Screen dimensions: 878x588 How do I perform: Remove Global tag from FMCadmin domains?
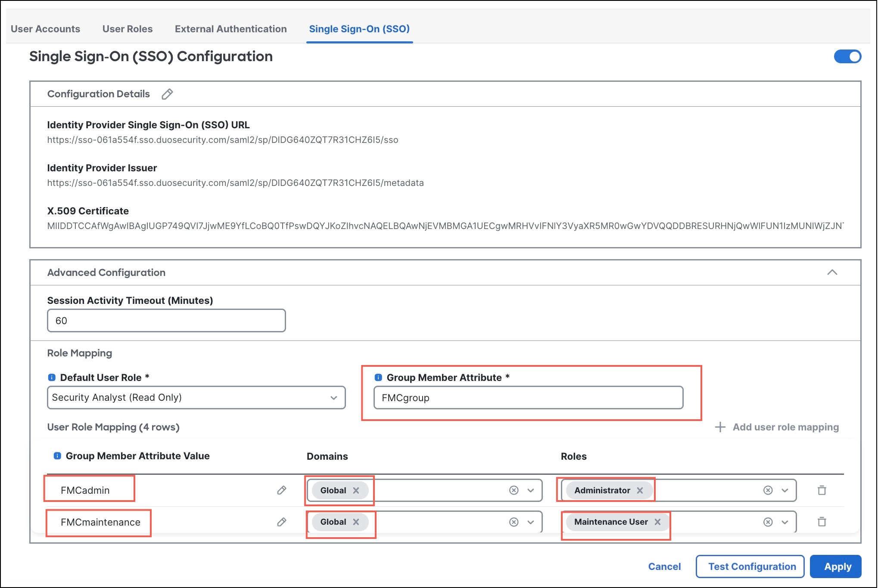click(x=356, y=490)
